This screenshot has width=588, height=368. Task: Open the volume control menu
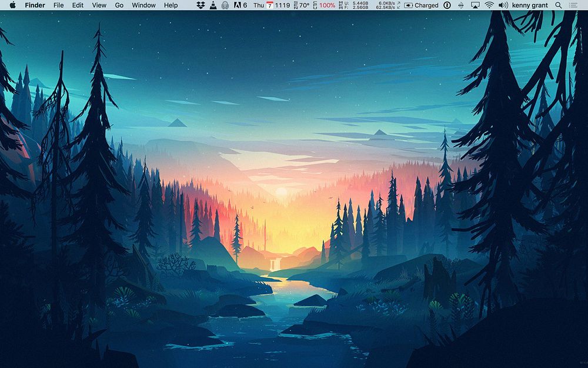(503, 5)
